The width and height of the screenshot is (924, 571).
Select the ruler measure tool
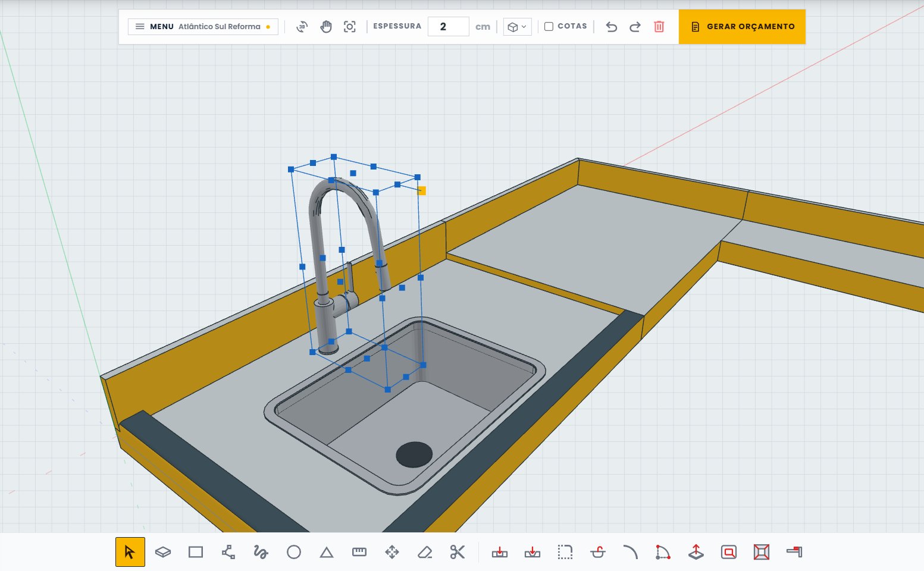point(359,552)
